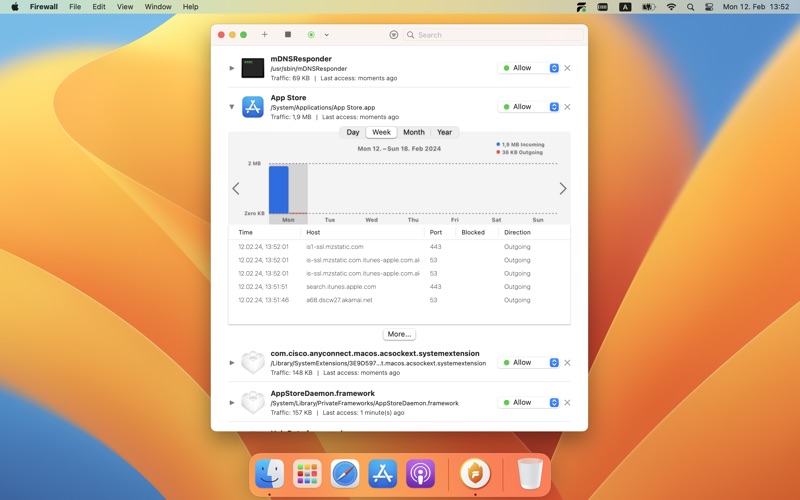800x500 pixels.
Task: Open the Help menu
Action: point(190,7)
